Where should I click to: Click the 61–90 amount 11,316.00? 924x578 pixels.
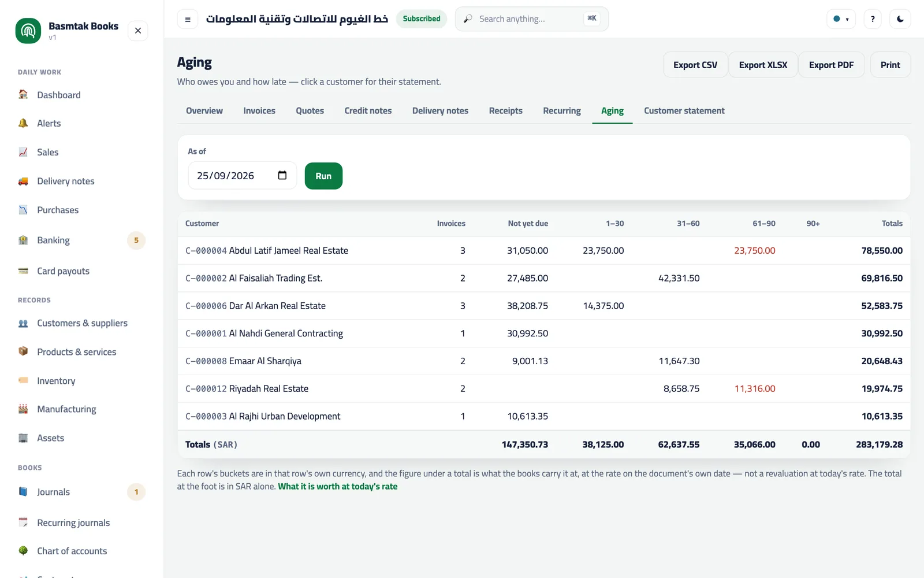click(x=754, y=388)
